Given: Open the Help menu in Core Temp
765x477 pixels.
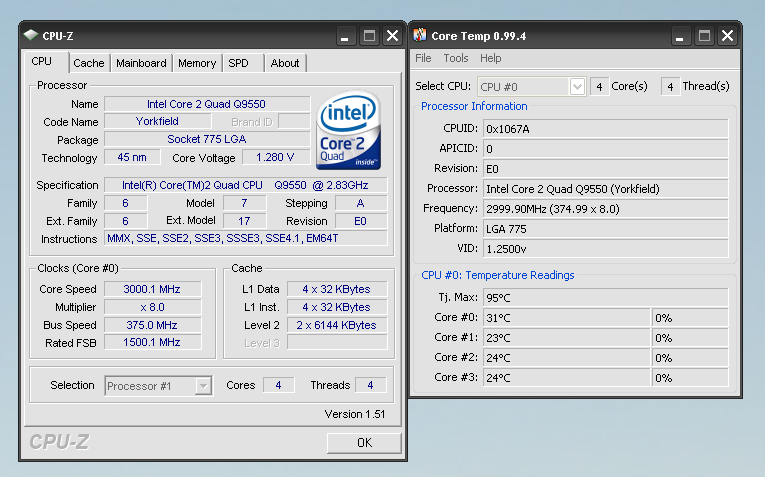Looking at the screenshot, I should point(490,58).
